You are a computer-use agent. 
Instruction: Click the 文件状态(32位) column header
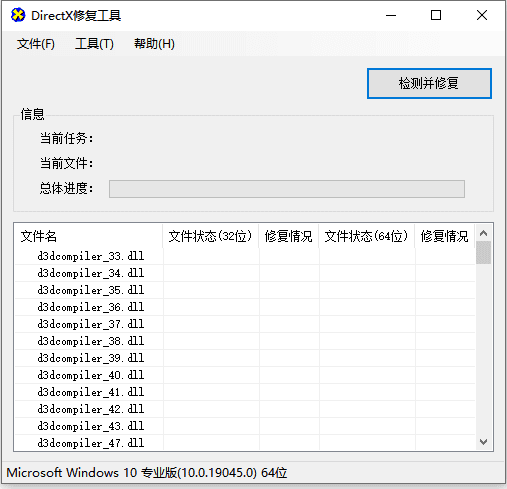click(x=211, y=236)
